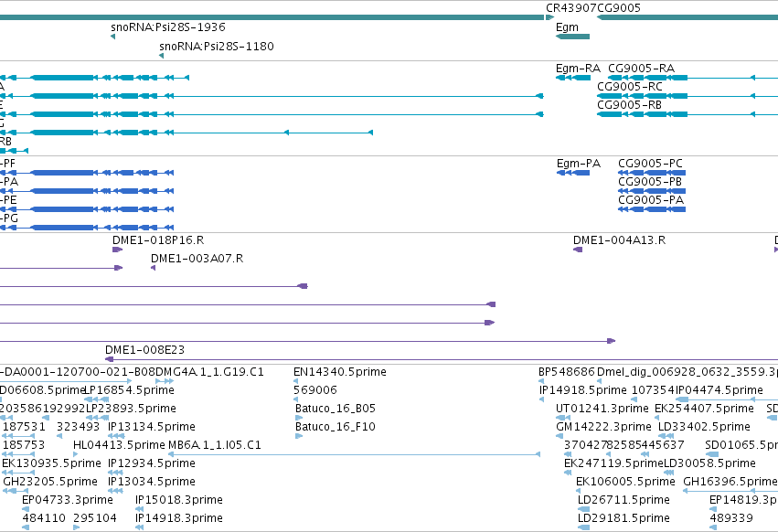The width and height of the screenshot is (778, 532).
Task: Select the CG9005-PB coding sequence
Action: (x=652, y=191)
